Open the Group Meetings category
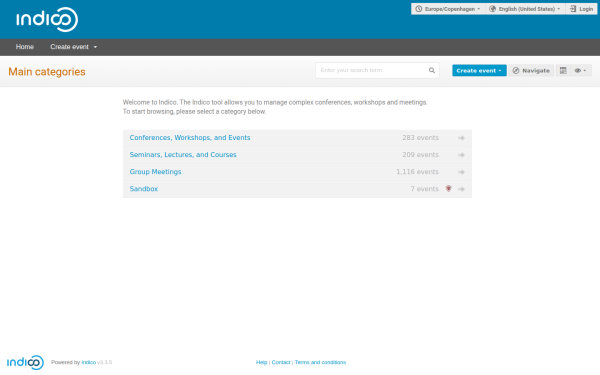This screenshot has width=600, height=375. pyautogui.click(x=155, y=172)
